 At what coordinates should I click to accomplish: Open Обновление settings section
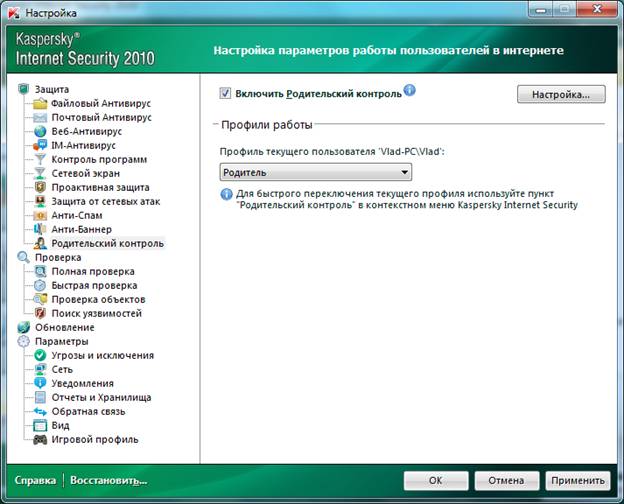64,327
